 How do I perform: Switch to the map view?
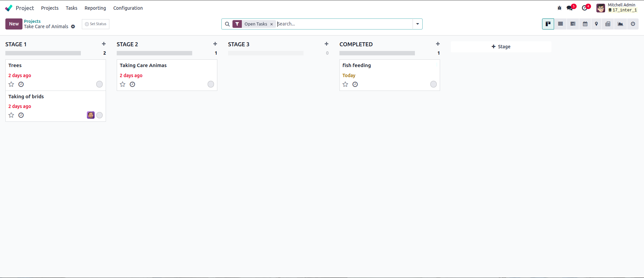click(x=596, y=24)
